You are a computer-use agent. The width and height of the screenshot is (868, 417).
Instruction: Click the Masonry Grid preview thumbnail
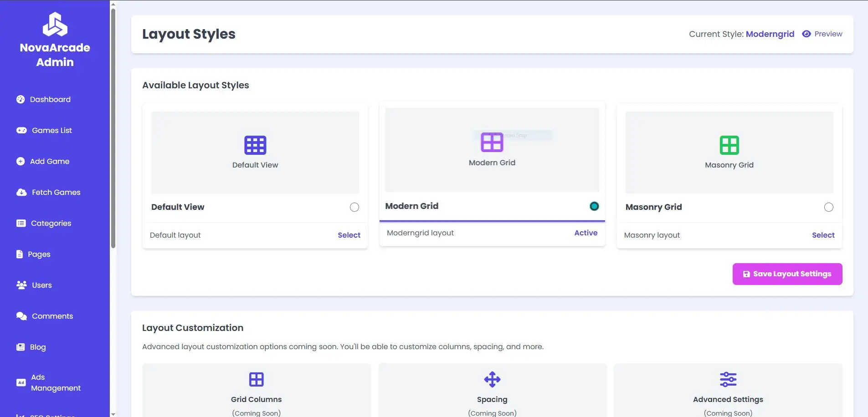coord(729,152)
